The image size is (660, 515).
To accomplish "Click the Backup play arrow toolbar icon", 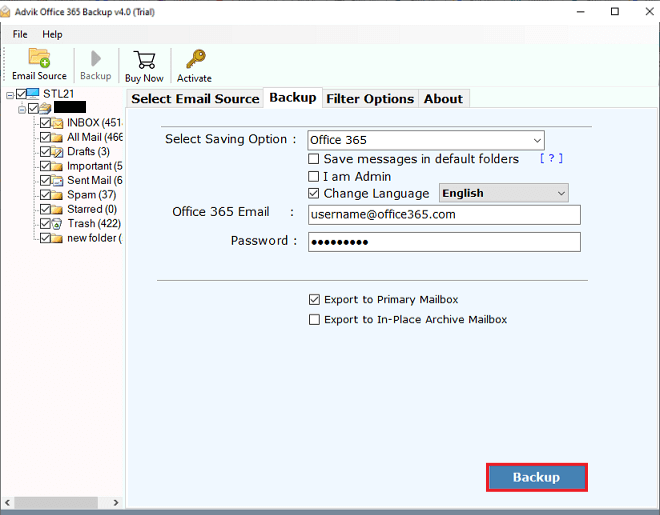I will pos(96,58).
